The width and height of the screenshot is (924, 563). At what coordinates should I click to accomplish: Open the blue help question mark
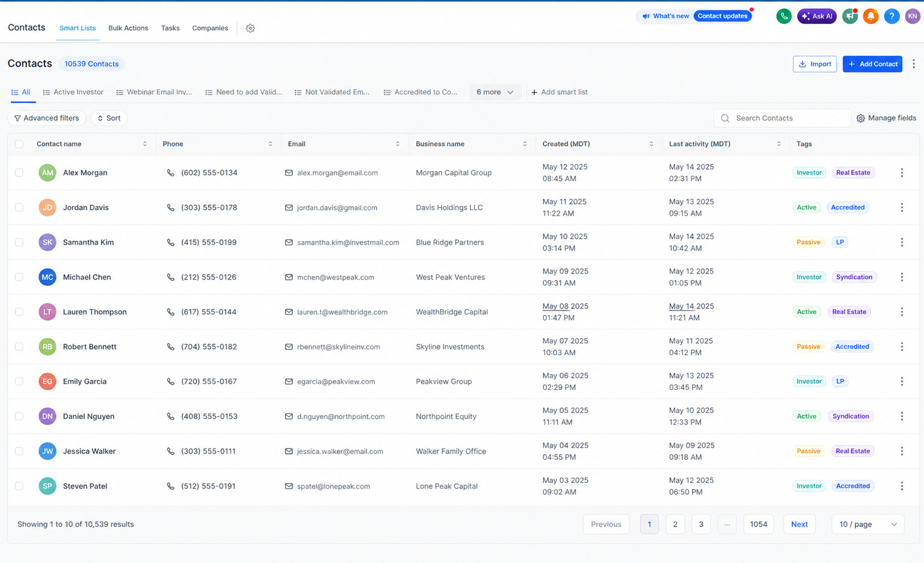892,16
